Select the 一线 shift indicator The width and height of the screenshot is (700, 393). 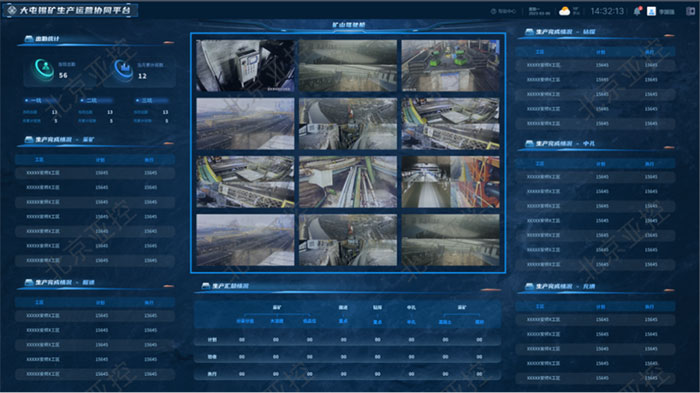[34, 100]
